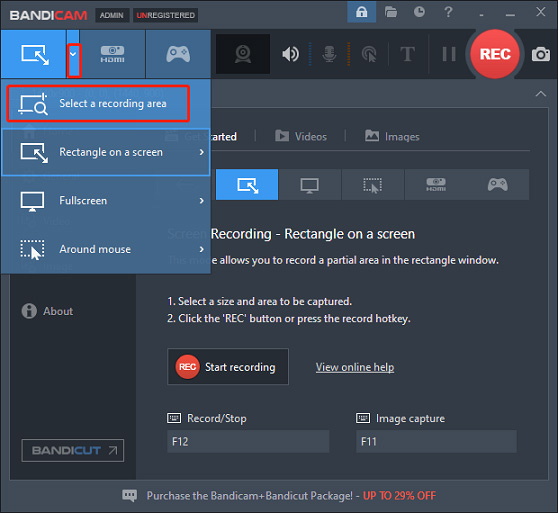Image resolution: width=558 pixels, height=513 pixels.
Task: Select HDMI device mode tile
Action: coord(436,185)
